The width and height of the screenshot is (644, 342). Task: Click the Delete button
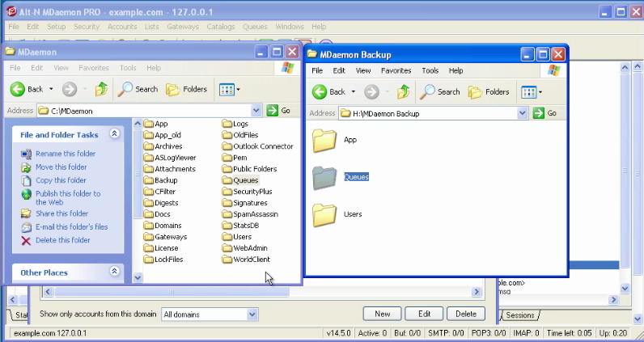click(x=466, y=314)
